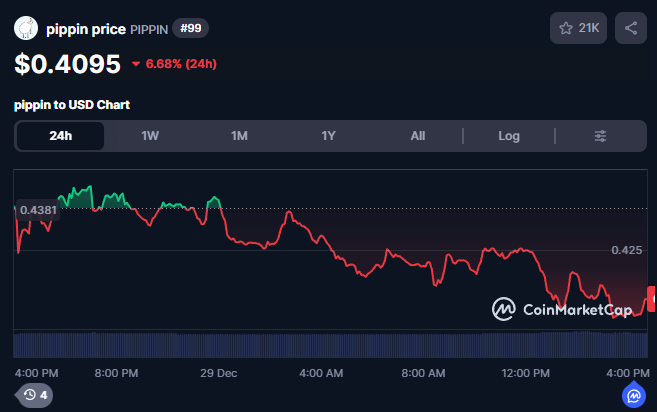Open chart settings sliders icon

[x=600, y=136]
